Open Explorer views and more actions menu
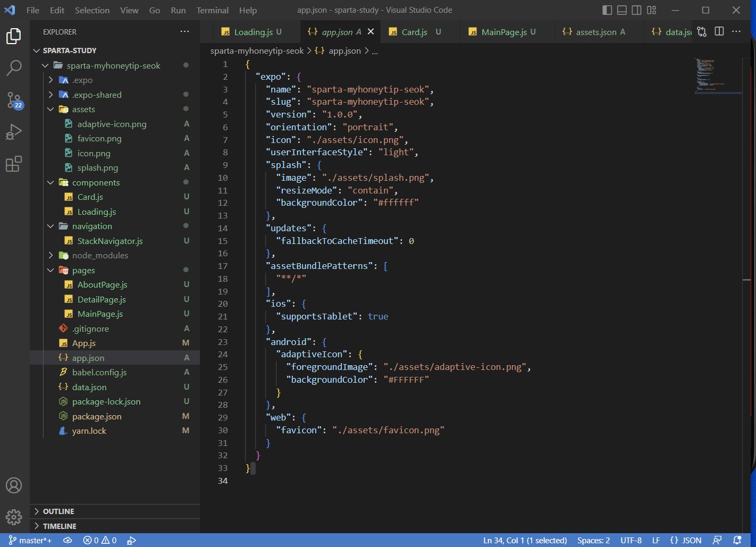The width and height of the screenshot is (756, 547). [x=184, y=32]
